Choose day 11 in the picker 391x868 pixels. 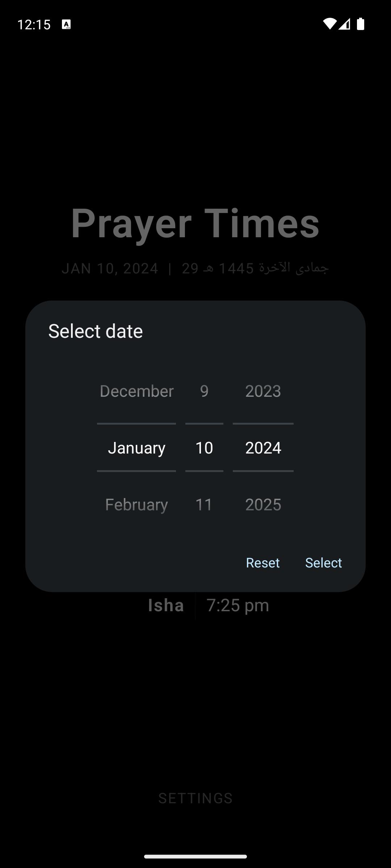click(204, 505)
